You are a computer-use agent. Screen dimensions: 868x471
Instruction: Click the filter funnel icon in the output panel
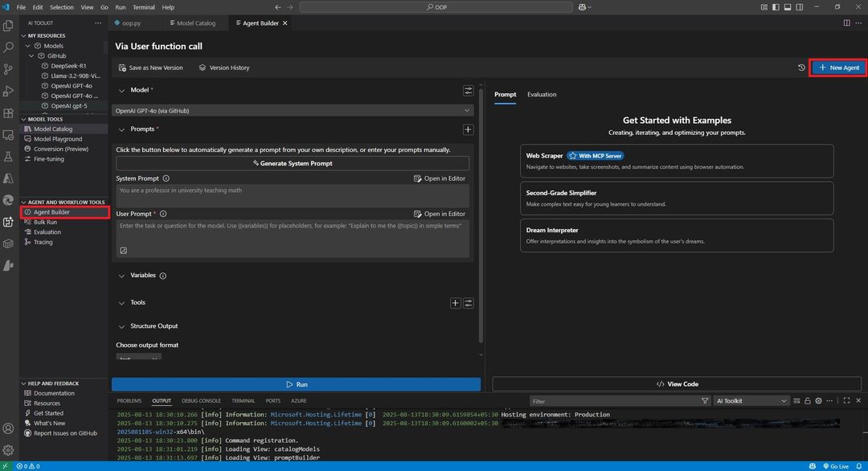point(705,401)
